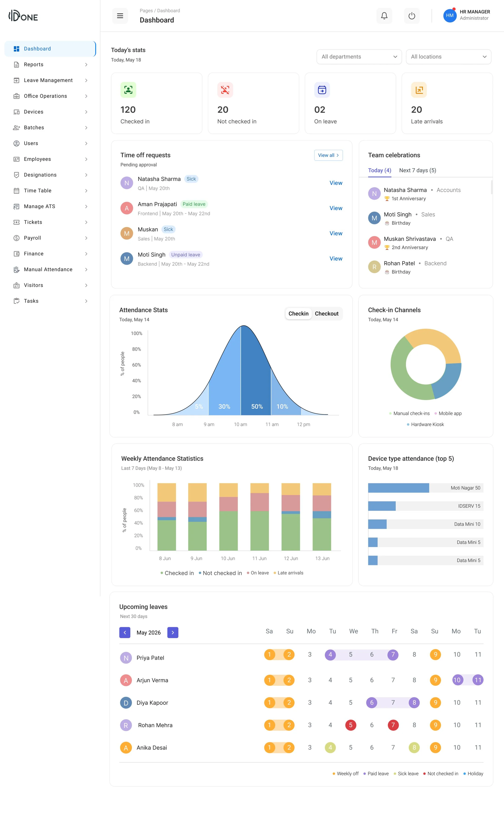Click the Users sidebar icon
This screenshot has width=504, height=817.
16,144
